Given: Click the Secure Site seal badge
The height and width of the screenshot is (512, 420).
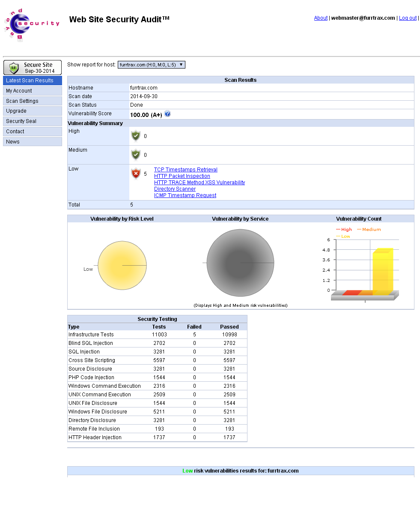Looking at the screenshot, I should pos(33,68).
